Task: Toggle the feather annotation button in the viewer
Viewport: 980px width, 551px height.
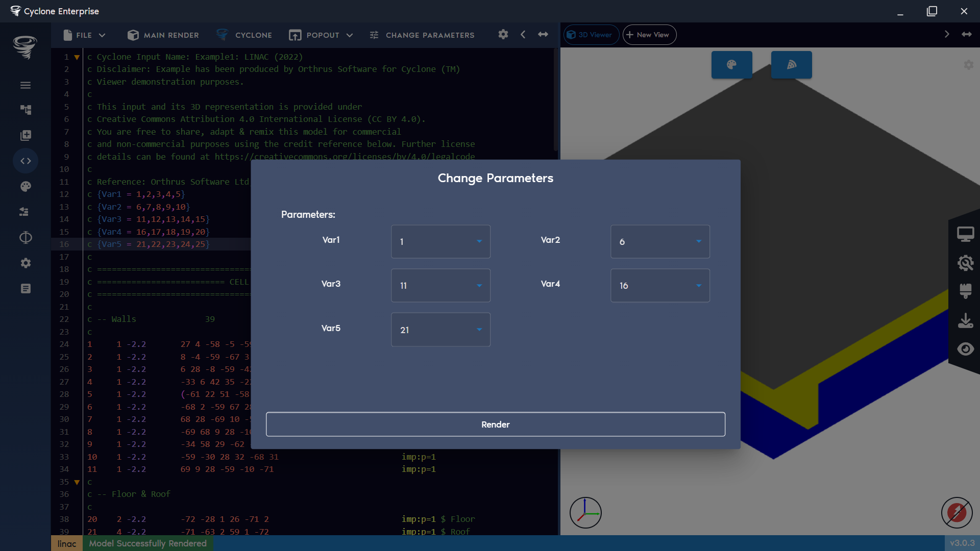Action: coord(791,65)
